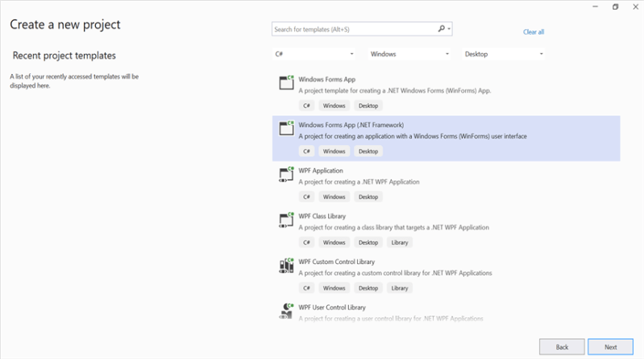The image size is (644, 359).
Task: Click the search magnifier icon
Action: pos(441,29)
